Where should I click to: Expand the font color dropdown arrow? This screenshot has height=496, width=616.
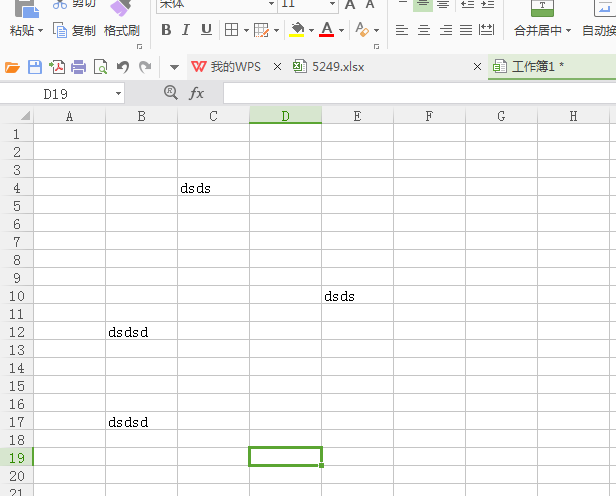[341, 31]
